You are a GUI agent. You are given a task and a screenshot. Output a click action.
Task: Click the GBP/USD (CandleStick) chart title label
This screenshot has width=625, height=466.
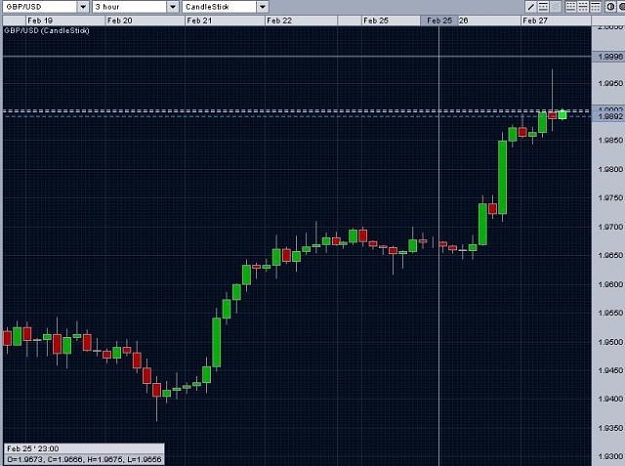tap(47, 31)
